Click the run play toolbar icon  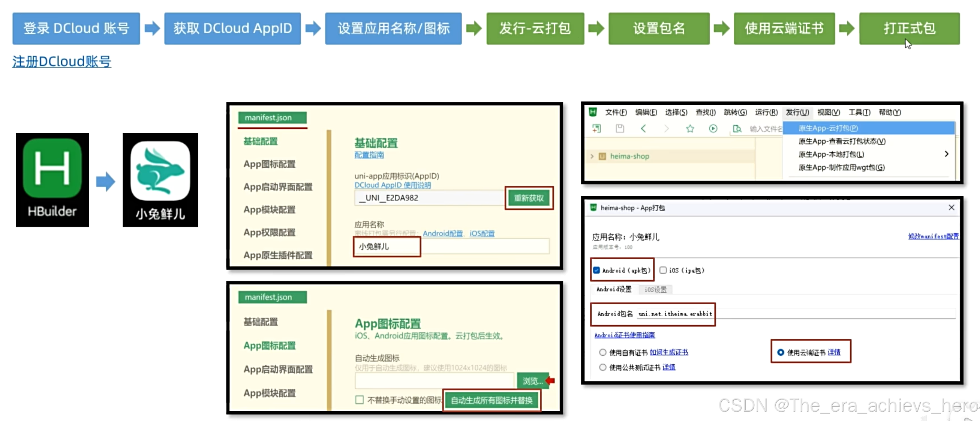713,129
